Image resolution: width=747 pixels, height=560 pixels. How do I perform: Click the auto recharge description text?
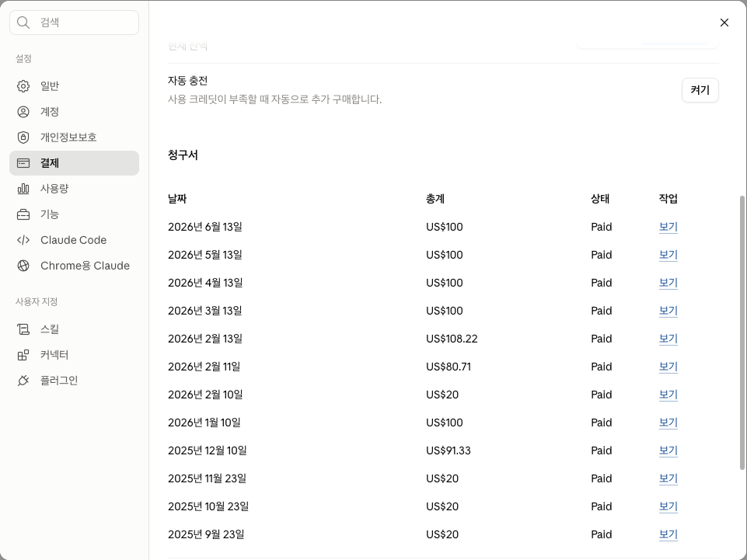tap(275, 99)
